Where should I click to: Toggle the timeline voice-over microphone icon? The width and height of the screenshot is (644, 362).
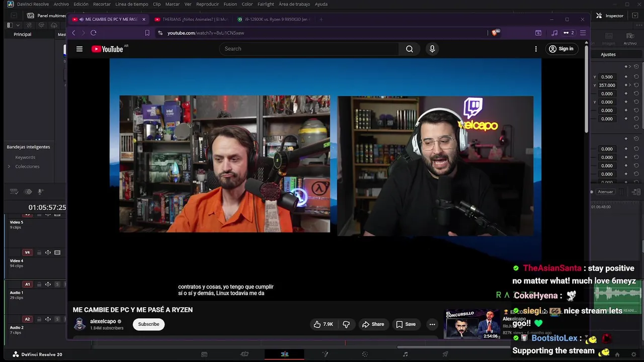(41, 192)
